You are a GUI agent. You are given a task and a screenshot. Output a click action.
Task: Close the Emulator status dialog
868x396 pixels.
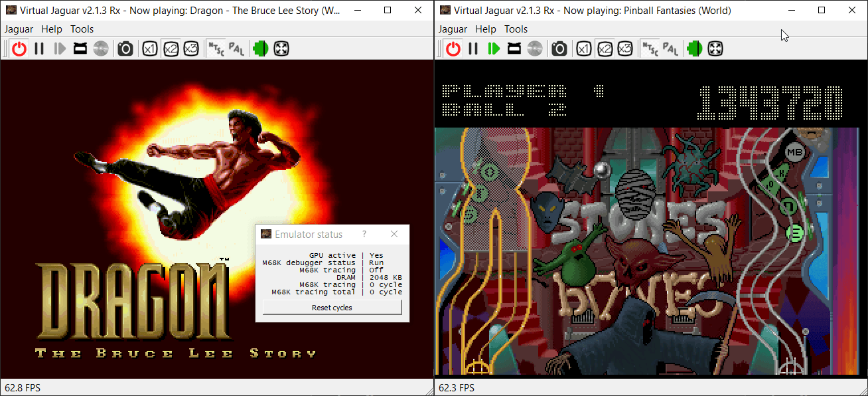pos(394,234)
